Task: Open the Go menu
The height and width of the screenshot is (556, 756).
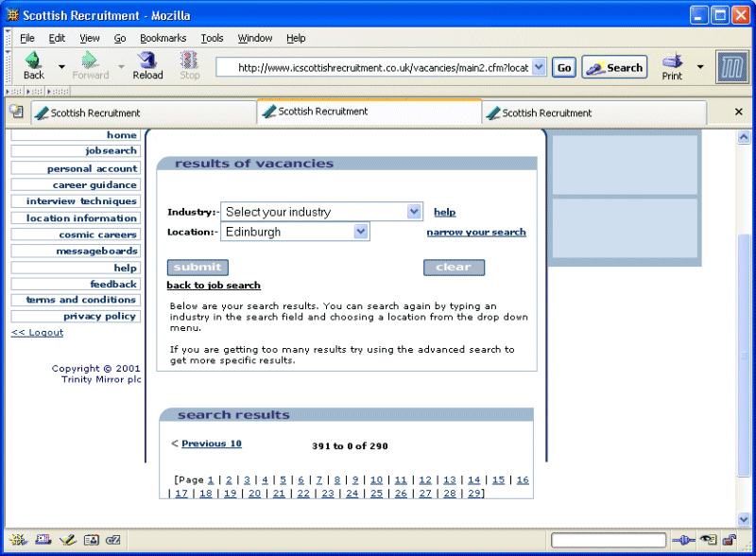Action: (120, 38)
